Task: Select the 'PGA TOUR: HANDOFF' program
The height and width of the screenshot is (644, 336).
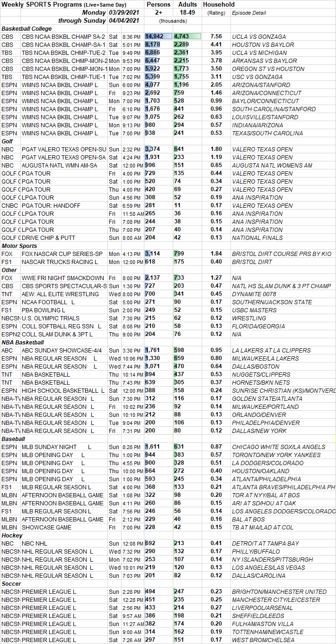Action: tap(51, 205)
